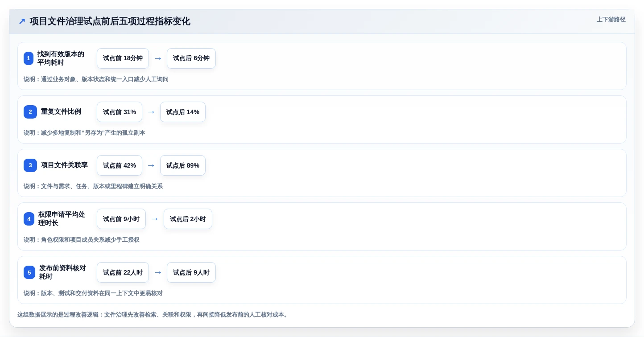Click the 试点后 89% chip

pyautogui.click(x=183, y=165)
